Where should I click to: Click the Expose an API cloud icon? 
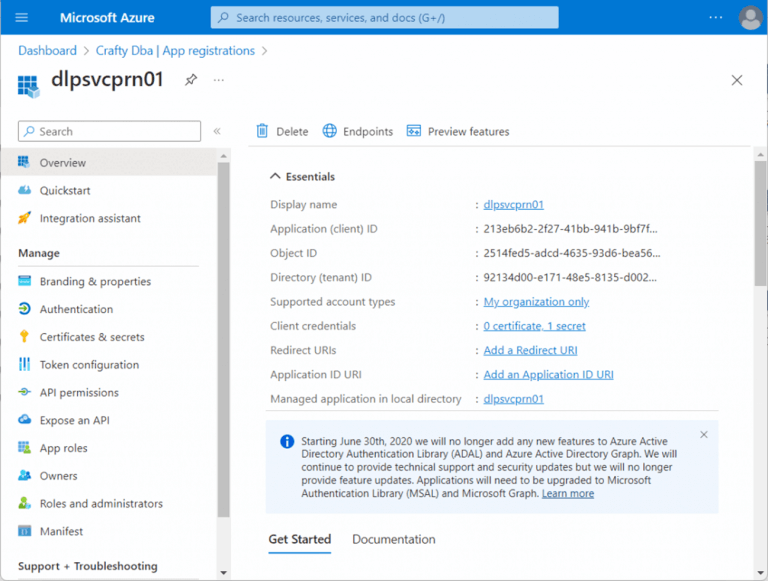24,419
